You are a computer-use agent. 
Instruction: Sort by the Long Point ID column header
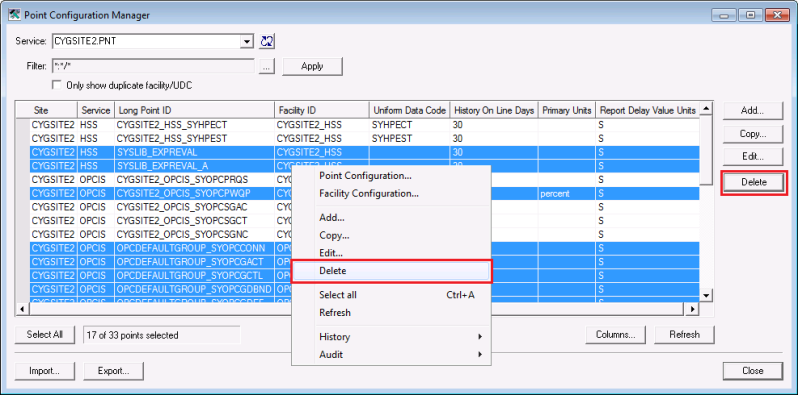click(194, 110)
